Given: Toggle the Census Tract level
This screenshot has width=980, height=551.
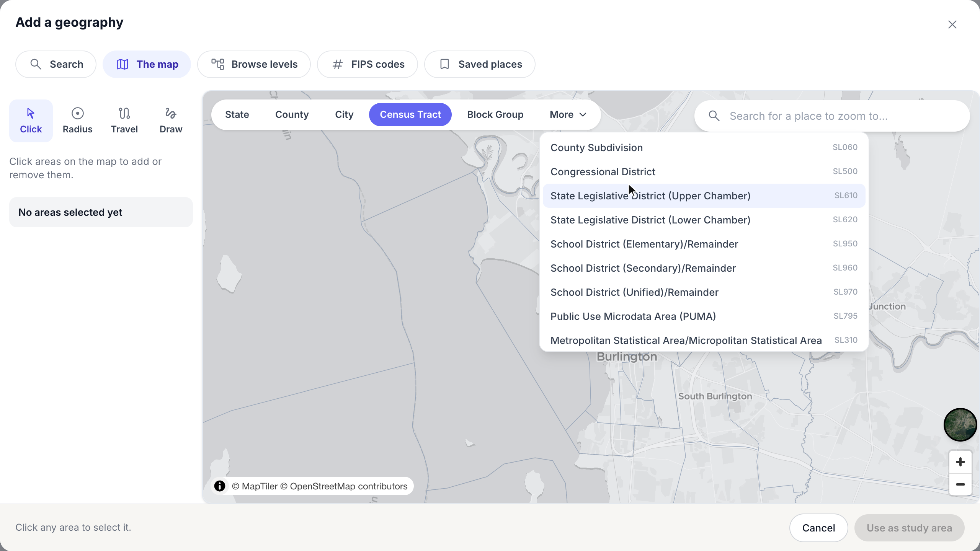Looking at the screenshot, I should (410, 114).
